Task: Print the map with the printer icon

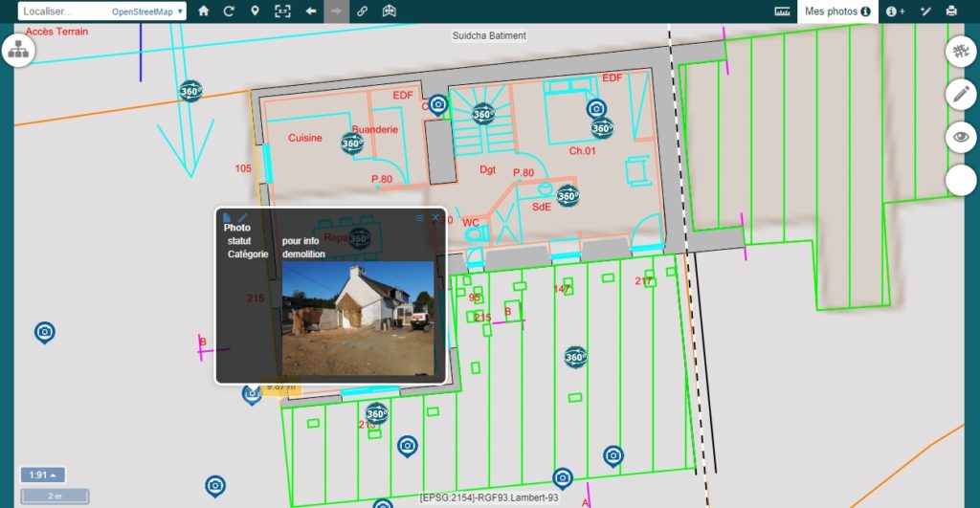Action: [952, 11]
